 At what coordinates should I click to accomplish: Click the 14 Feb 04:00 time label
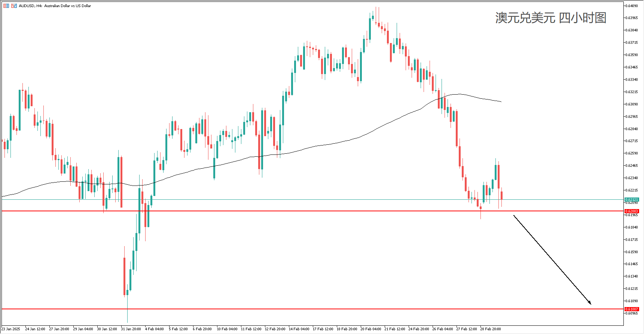pos(299,329)
